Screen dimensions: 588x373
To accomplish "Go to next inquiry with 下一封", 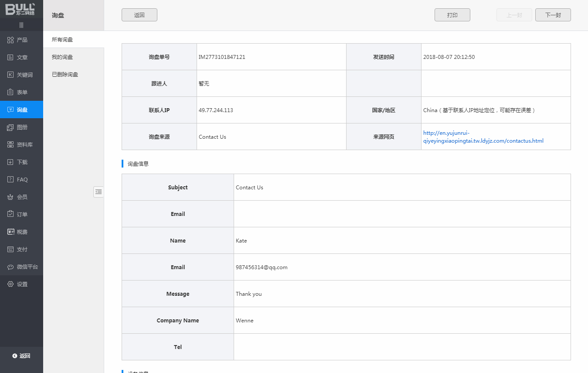I will (x=553, y=15).
